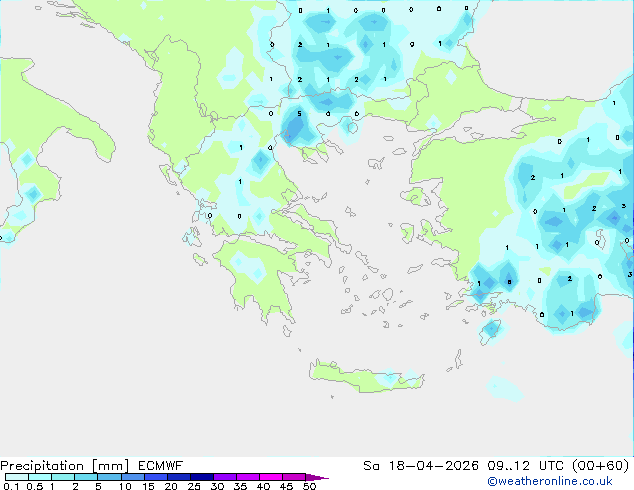Click the above-50 arrow tip of legend
The image size is (634, 490).
[x=317, y=478]
